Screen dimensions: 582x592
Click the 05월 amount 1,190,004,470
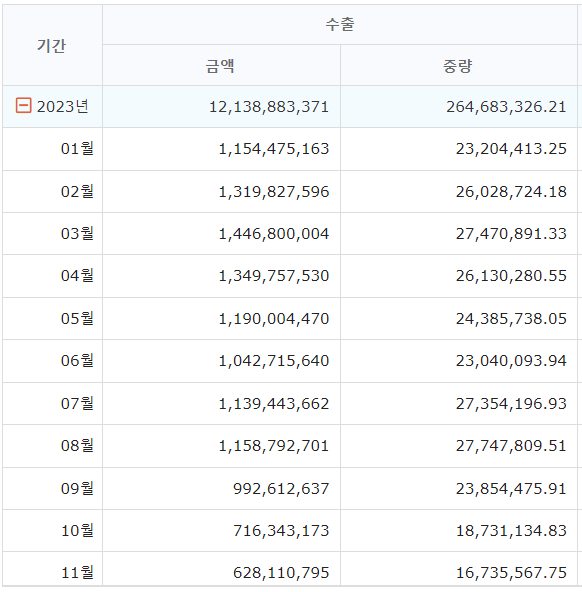tap(274, 319)
